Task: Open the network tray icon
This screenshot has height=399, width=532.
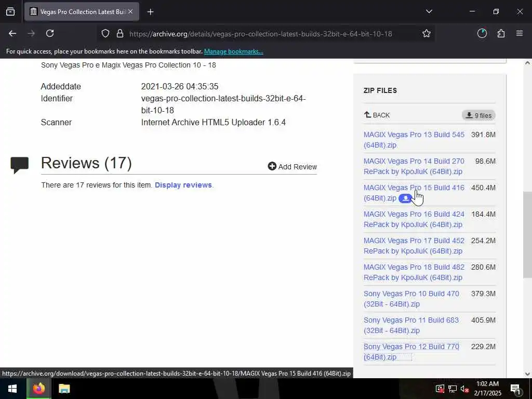Action: coord(453,389)
